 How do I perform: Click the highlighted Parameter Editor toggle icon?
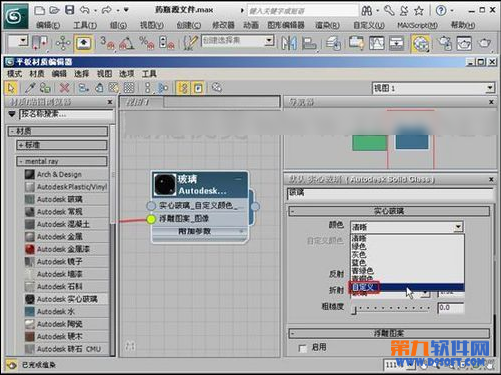point(198,88)
